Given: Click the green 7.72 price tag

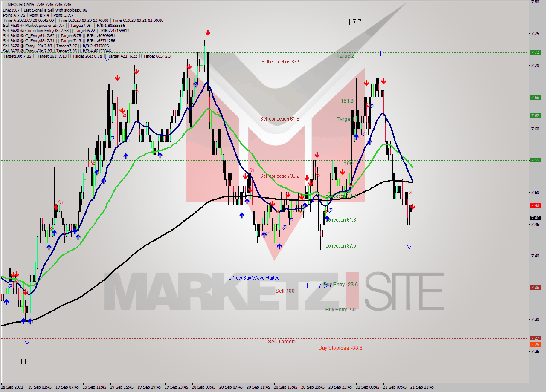Looking at the screenshot, I should coord(535,52).
